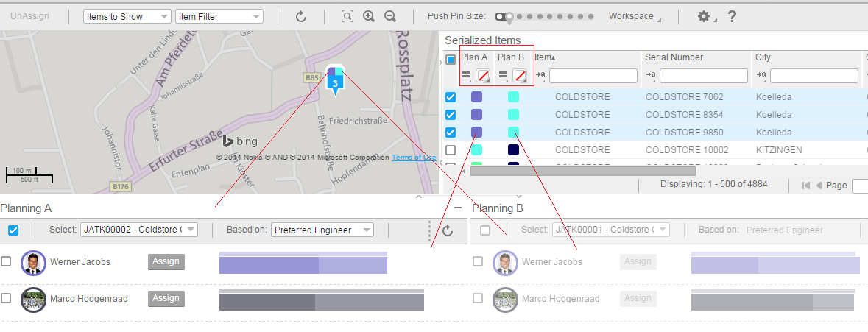Viewport: 868px width, 332px height.
Task: Check the COLDSTORE 10002 row checkbox
Action: click(451, 150)
